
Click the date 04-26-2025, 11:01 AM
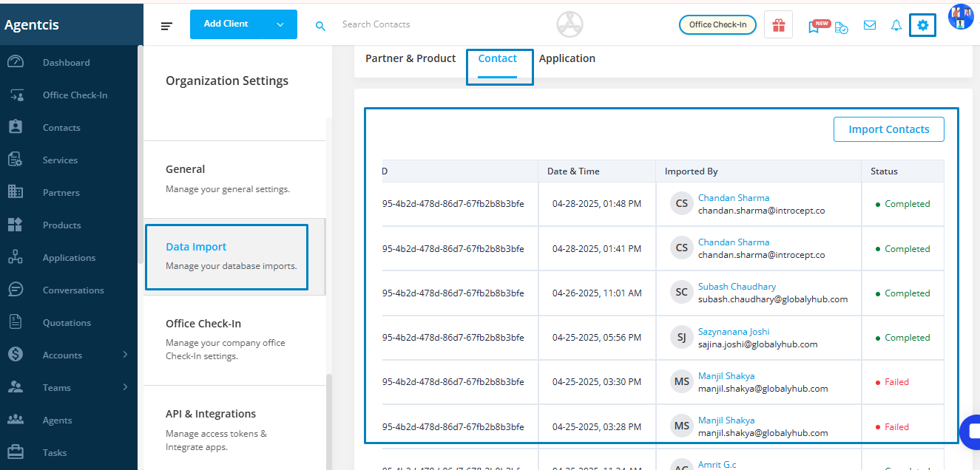tap(597, 293)
